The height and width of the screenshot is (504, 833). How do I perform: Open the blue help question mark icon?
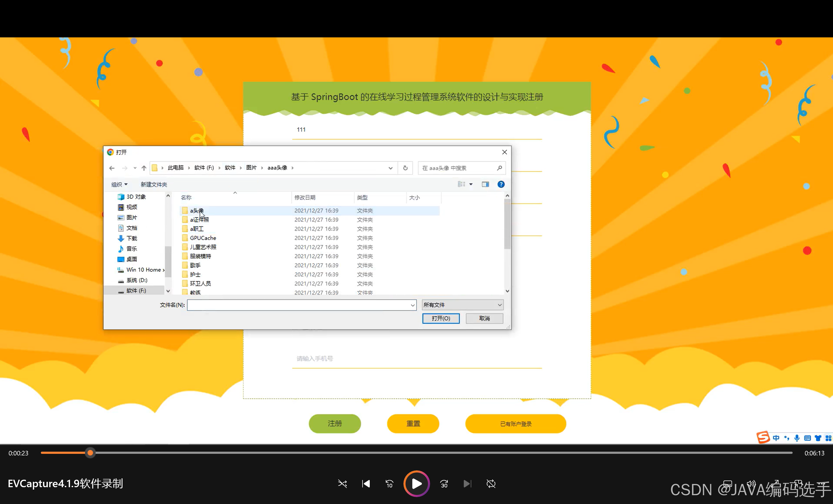[501, 184]
